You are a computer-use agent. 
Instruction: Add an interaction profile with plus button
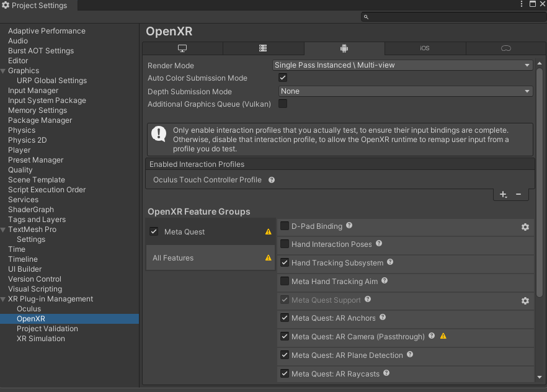point(503,195)
